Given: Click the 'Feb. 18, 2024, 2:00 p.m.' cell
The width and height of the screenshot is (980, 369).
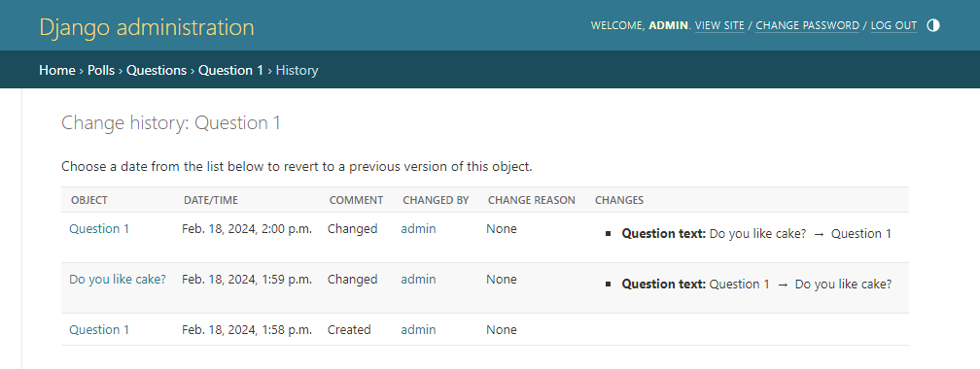Looking at the screenshot, I should point(247,229).
